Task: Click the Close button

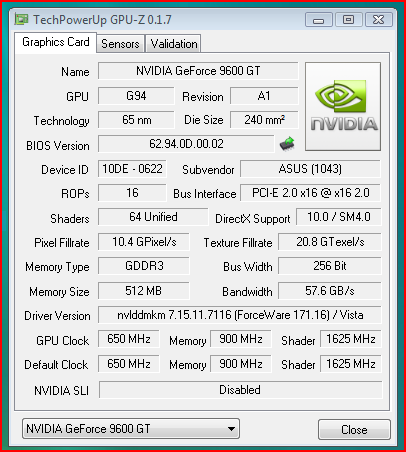Action: 354,430
